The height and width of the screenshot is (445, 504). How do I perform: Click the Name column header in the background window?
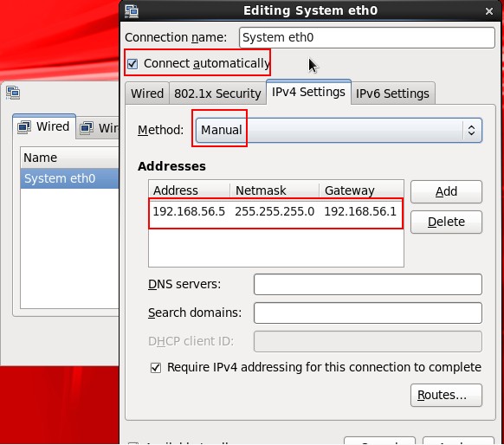(x=70, y=158)
